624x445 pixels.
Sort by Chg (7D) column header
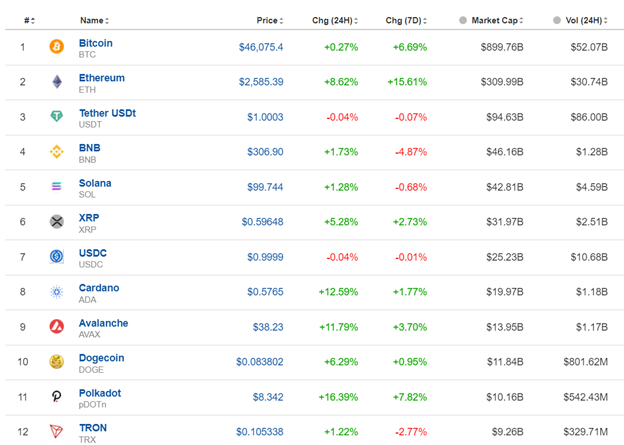coord(408,20)
